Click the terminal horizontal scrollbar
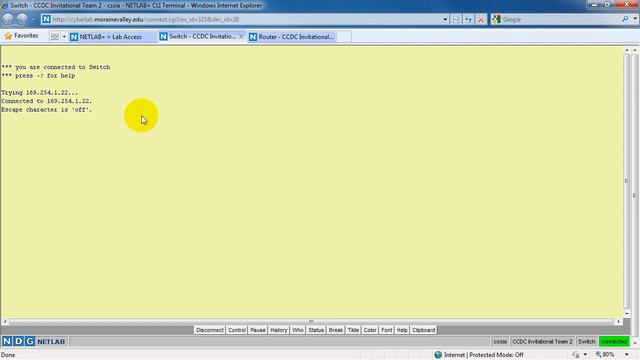This screenshot has height=360, width=640. pyautogui.click(x=311, y=322)
